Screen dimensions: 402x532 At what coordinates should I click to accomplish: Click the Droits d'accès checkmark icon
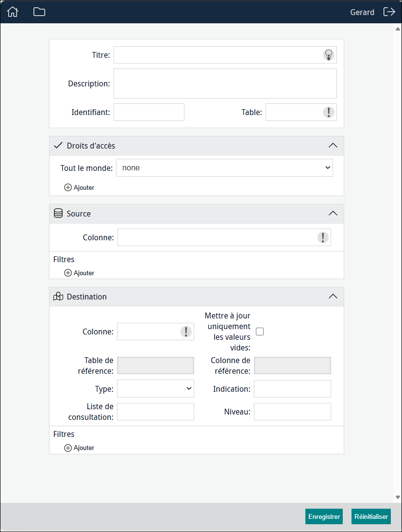[58, 146]
